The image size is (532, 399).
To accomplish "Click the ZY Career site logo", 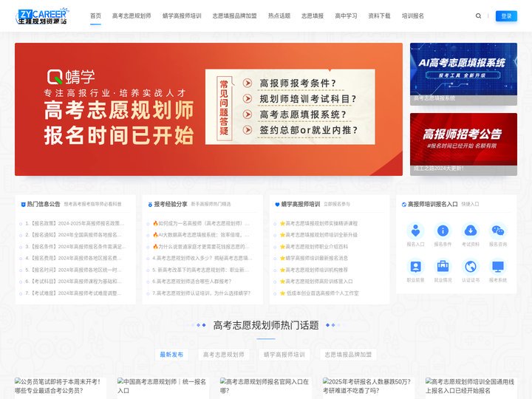I will click(x=42, y=16).
